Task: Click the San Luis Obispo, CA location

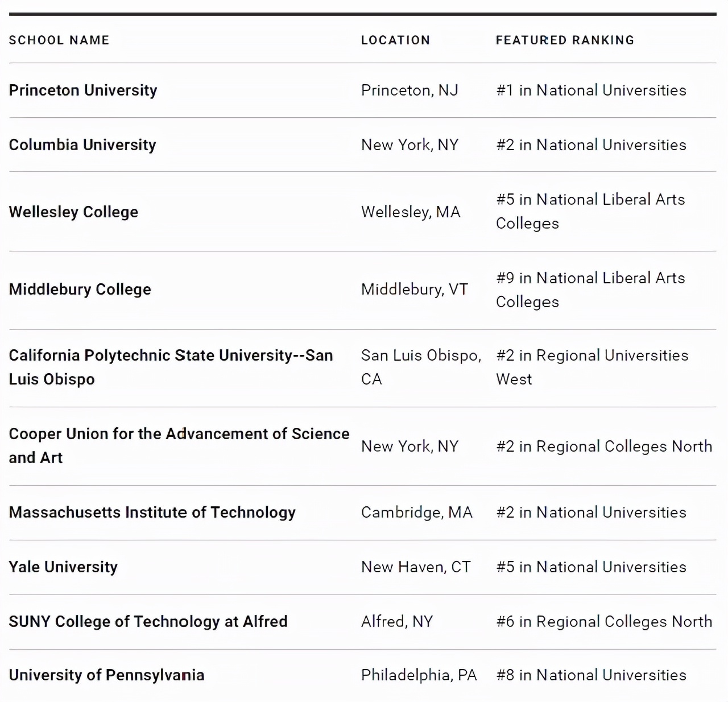Action: point(421,367)
